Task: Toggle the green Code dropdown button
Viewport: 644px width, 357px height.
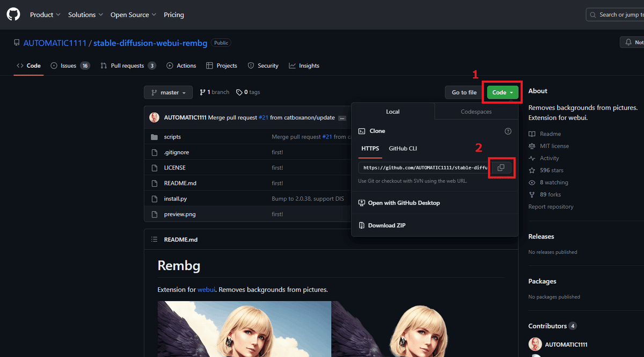Action: [503, 92]
